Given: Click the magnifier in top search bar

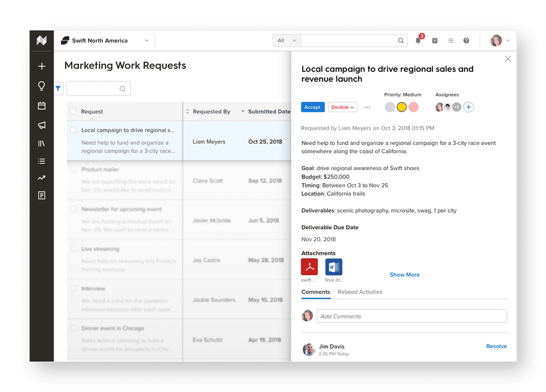Looking at the screenshot, I should pyautogui.click(x=401, y=40).
